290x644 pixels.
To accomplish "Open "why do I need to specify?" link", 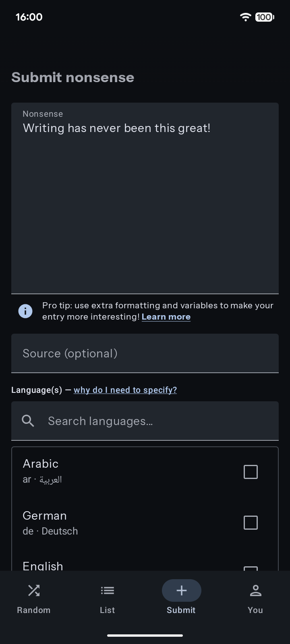I will point(125,390).
